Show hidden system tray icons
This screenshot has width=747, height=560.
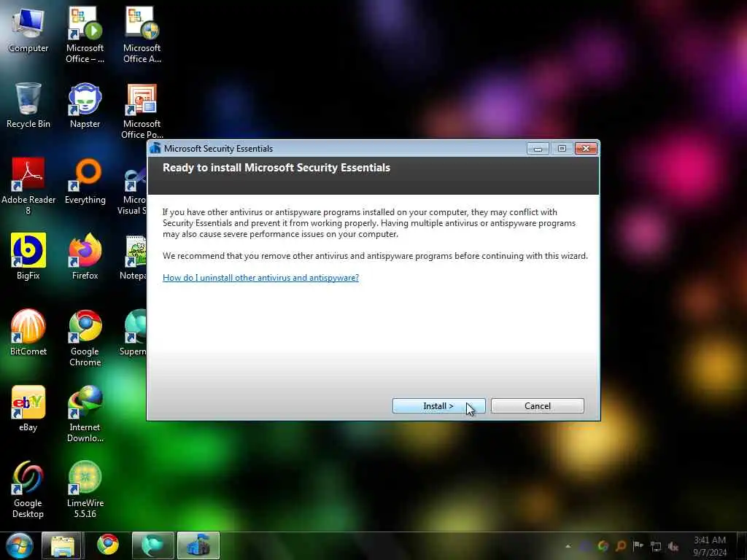tap(568, 546)
